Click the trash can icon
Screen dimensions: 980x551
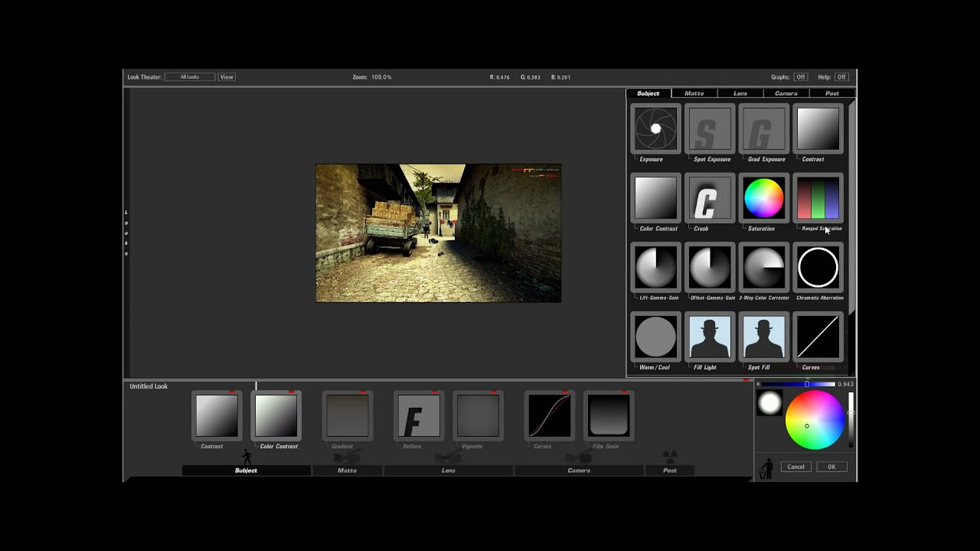(766, 469)
